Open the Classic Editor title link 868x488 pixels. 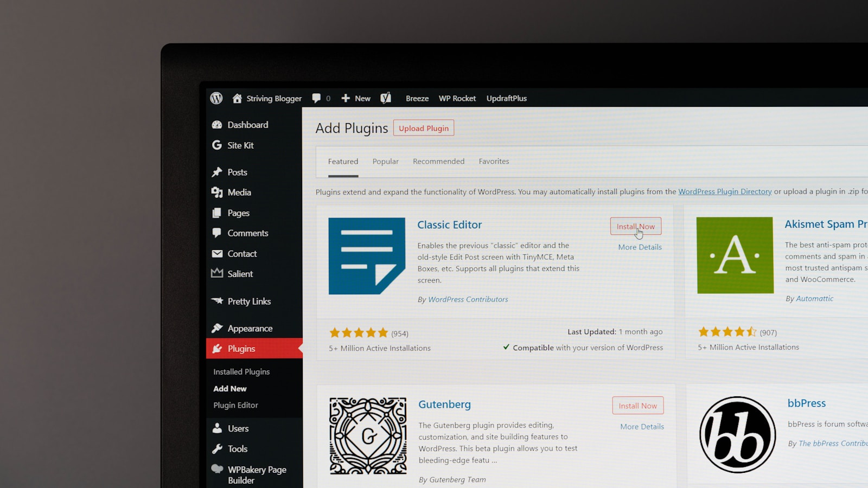click(450, 224)
